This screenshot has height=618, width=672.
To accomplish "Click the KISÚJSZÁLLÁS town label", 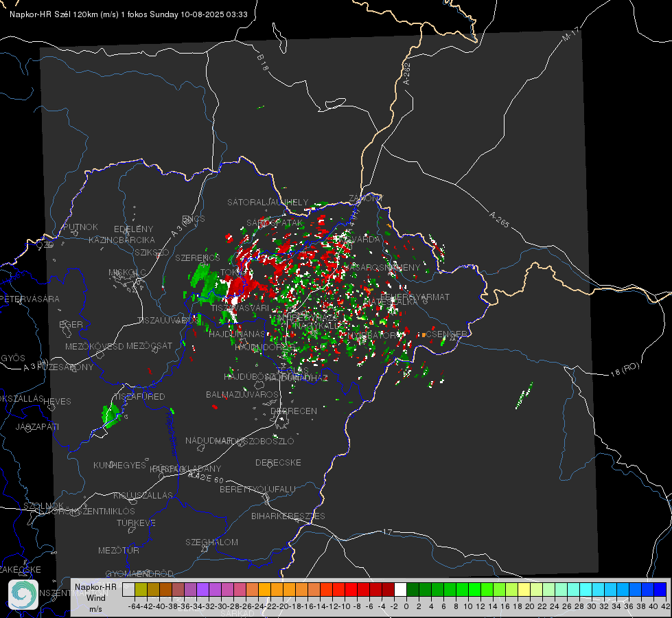I will [x=143, y=495].
